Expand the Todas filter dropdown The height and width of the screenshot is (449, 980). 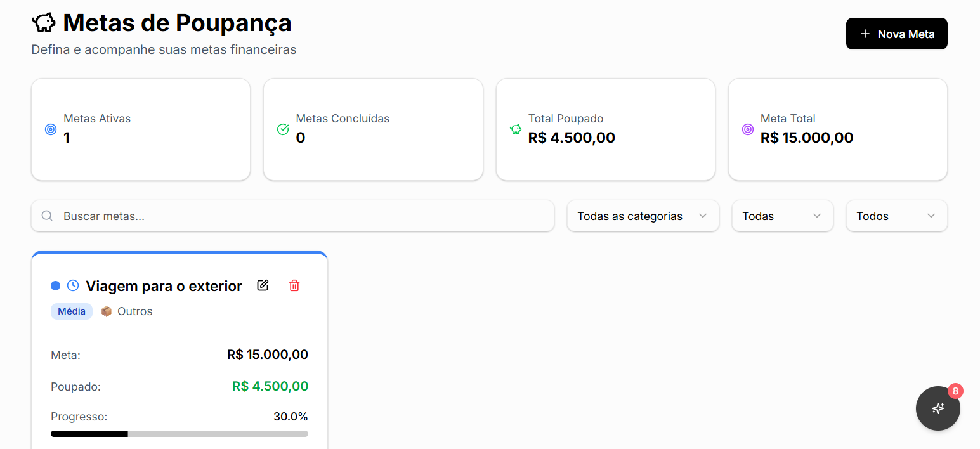782,216
